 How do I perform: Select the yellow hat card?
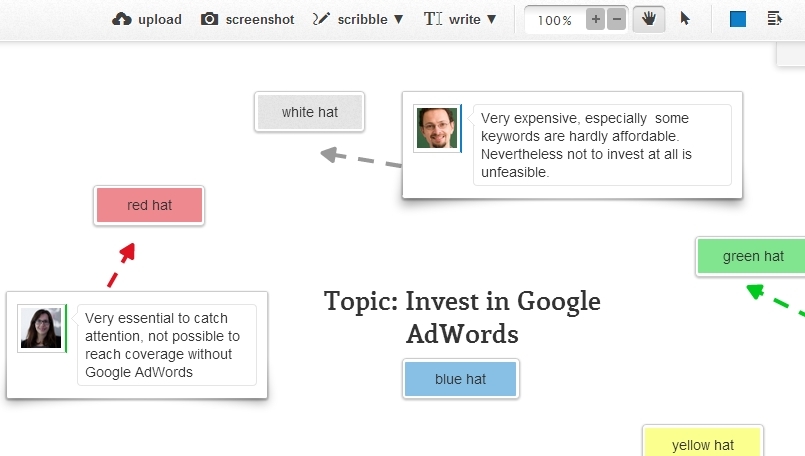(702, 442)
